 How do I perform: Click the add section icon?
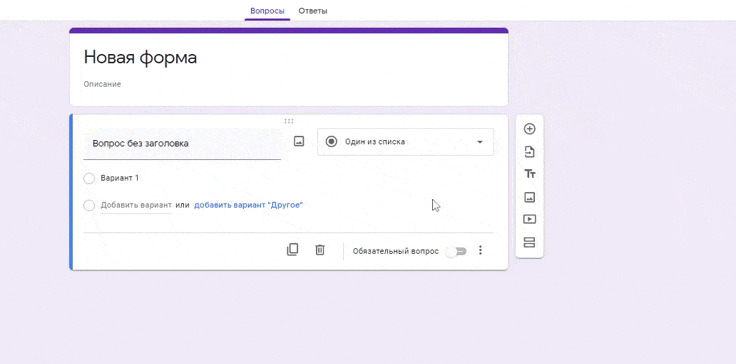pyautogui.click(x=529, y=242)
